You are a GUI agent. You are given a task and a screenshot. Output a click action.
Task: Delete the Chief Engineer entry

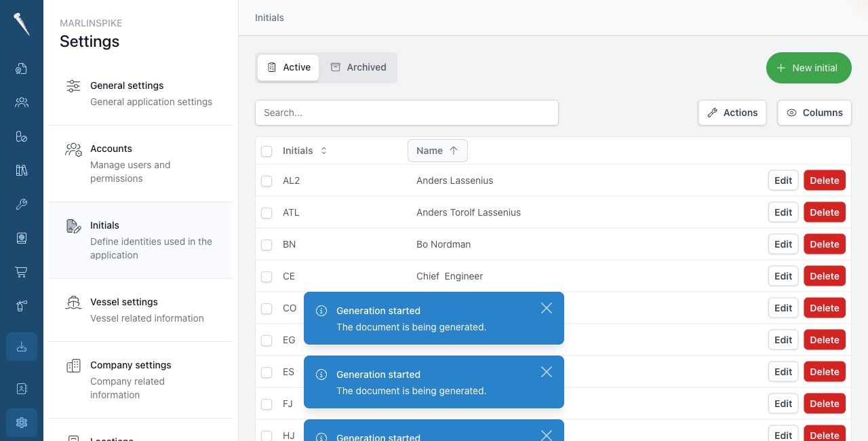coord(825,276)
